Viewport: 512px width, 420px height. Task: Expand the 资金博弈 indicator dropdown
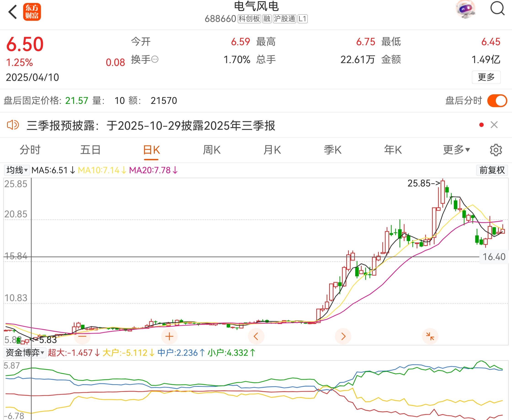point(25,353)
